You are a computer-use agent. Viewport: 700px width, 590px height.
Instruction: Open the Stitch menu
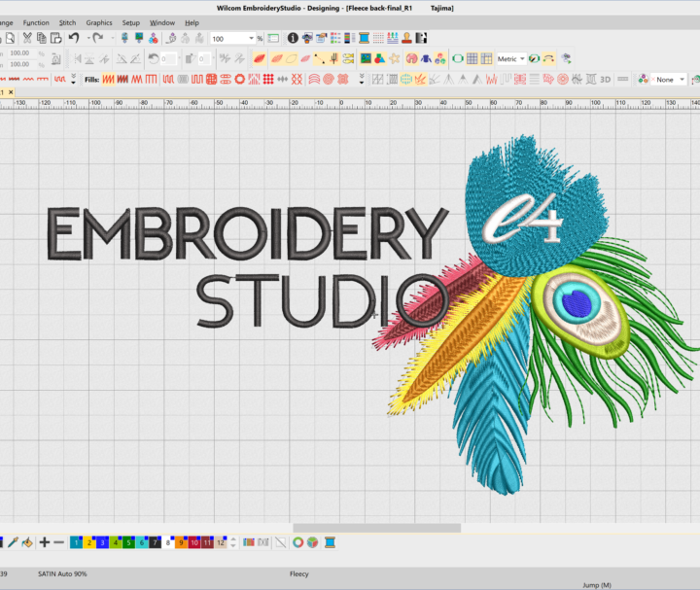click(x=67, y=22)
